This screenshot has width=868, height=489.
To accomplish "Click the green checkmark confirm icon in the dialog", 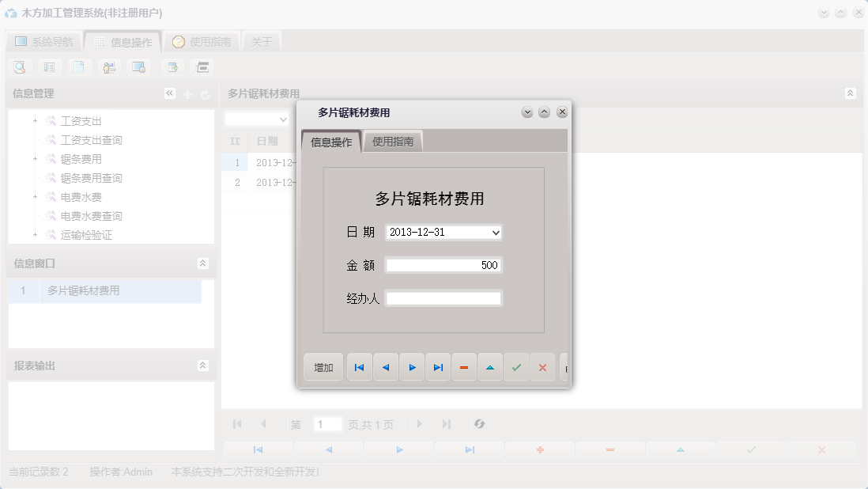I will coord(517,367).
